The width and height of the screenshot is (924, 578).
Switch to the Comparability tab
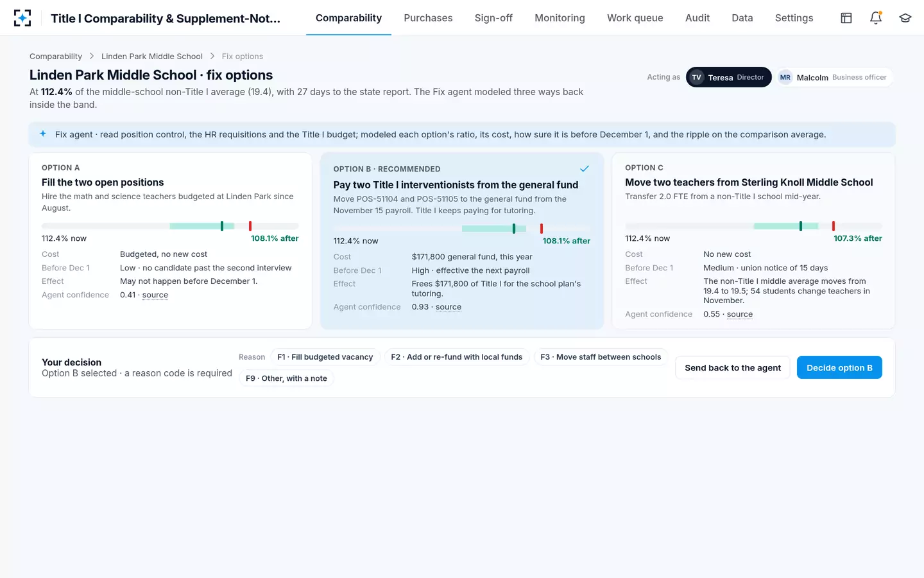click(x=348, y=18)
